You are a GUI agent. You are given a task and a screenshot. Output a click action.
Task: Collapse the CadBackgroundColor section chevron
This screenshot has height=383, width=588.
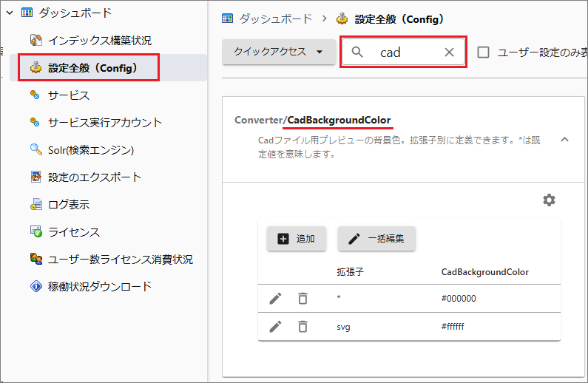564,138
